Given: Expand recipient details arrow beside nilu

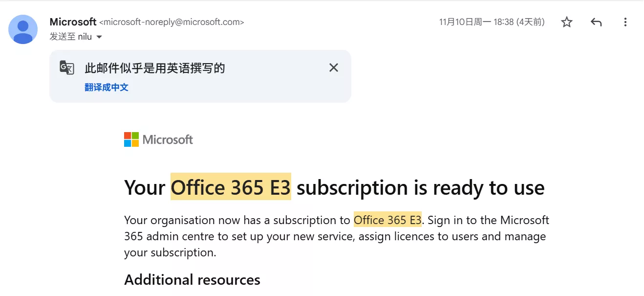Looking at the screenshot, I should [x=99, y=37].
